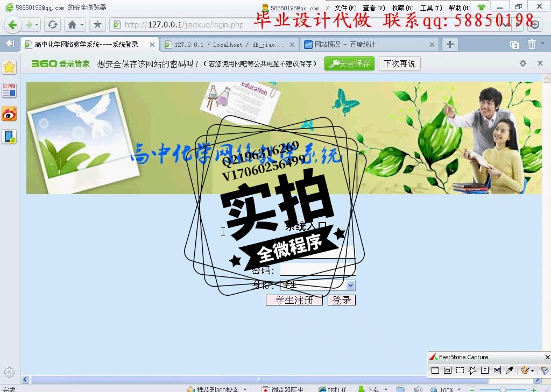Capture active window in FastStone Capture
Viewport: 551px width, 392px height.
[435, 370]
